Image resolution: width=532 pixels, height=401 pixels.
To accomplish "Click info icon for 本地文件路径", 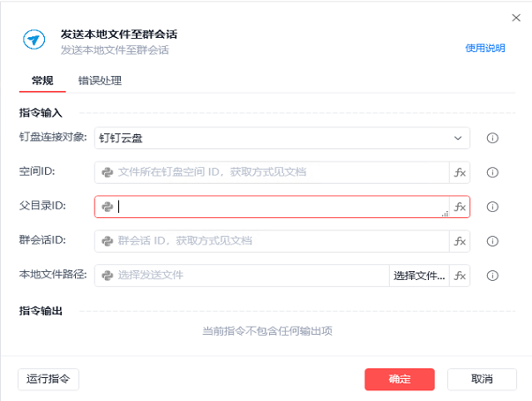I will click(493, 276).
